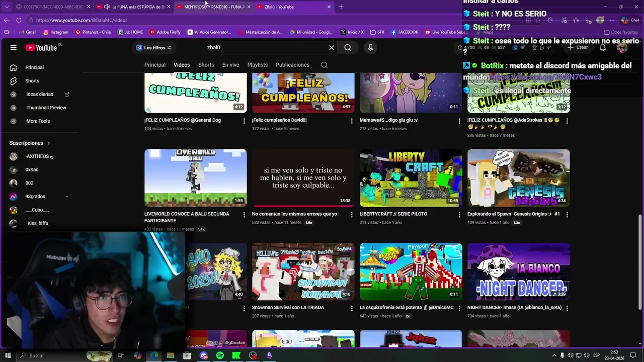Open tab list dropdown arrow
This screenshot has height=362, width=644.
pyautogui.click(x=7, y=7)
